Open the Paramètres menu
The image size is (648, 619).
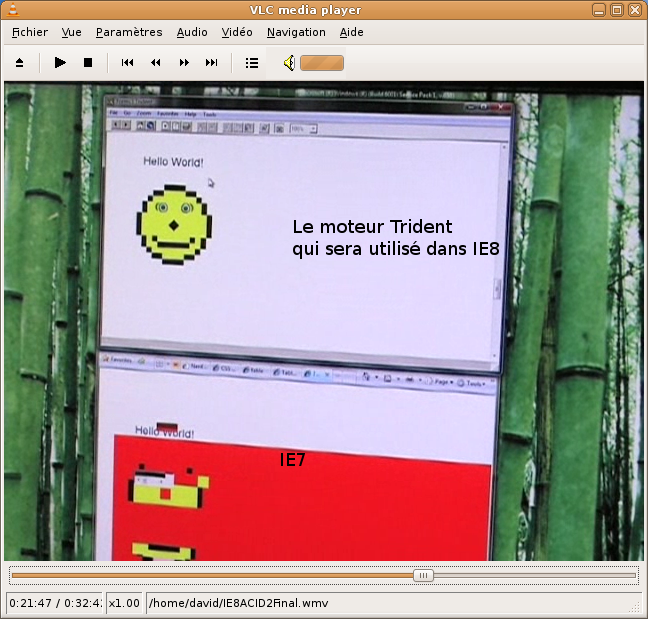point(129,32)
